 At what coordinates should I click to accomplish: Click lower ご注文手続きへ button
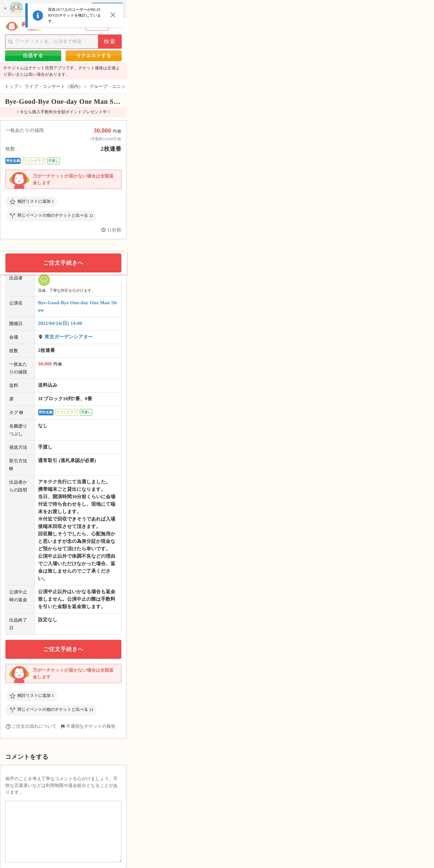point(63,649)
